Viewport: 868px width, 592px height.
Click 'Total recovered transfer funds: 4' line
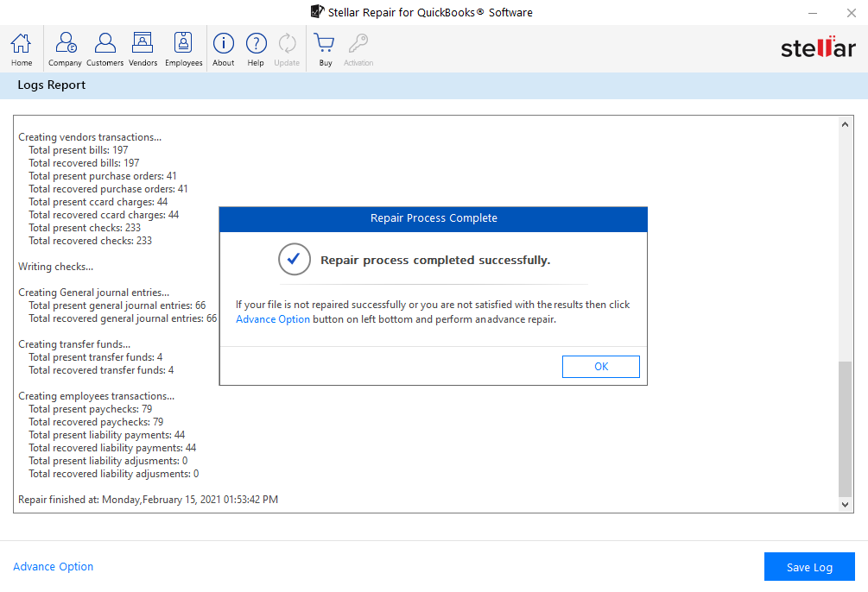coord(101,370)
